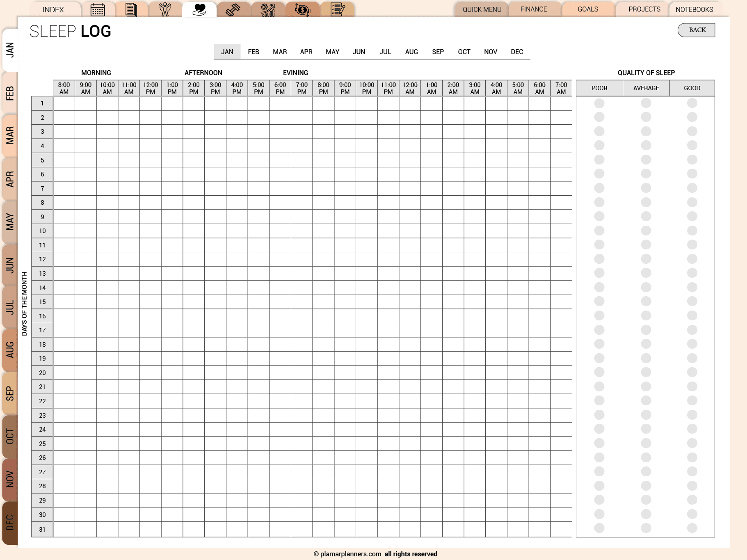The height and width of the screenshot is (560, 747).
Task: Switch to the JUN side tab
Action: 10,265
